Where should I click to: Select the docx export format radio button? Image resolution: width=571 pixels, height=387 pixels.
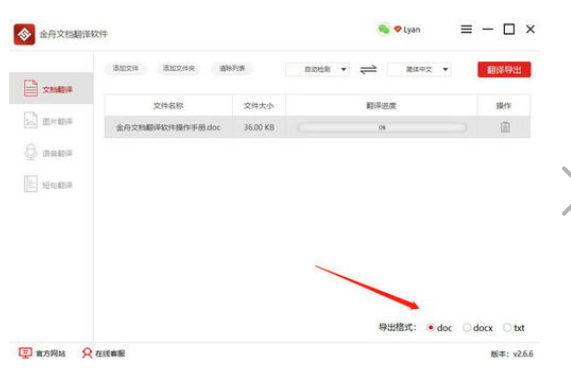466,328
